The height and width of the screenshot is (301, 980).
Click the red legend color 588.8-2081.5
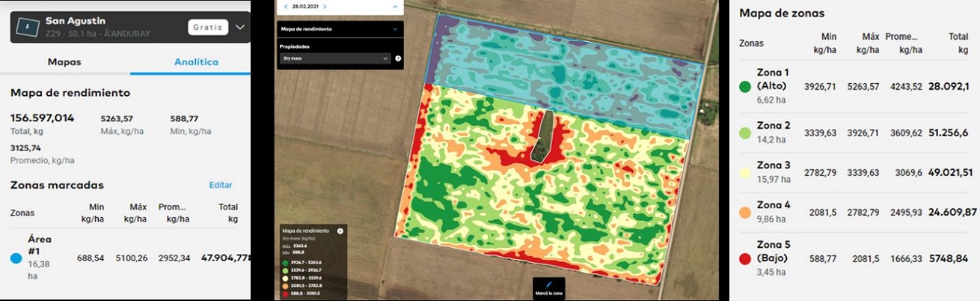[x=285, y=293]
